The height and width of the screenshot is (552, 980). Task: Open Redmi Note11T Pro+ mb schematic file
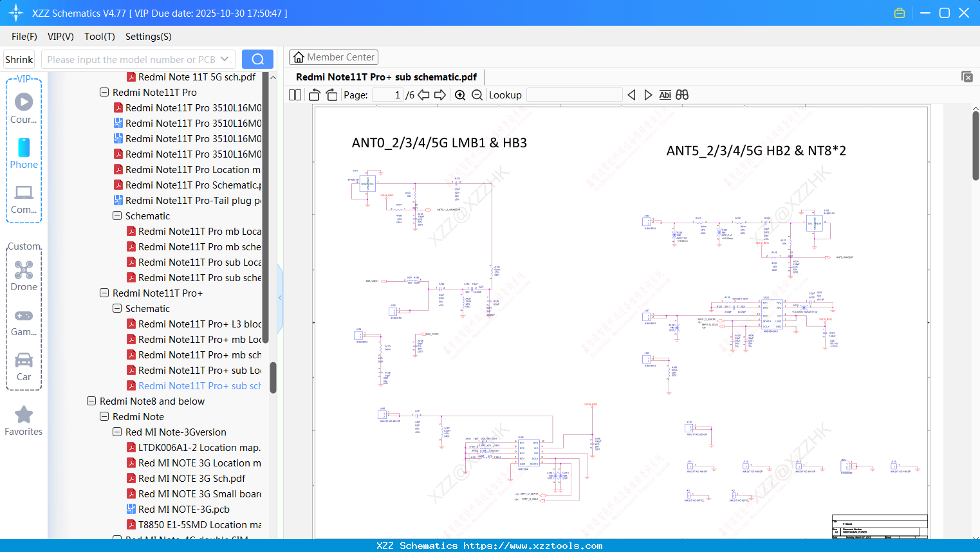pos(199,355)
